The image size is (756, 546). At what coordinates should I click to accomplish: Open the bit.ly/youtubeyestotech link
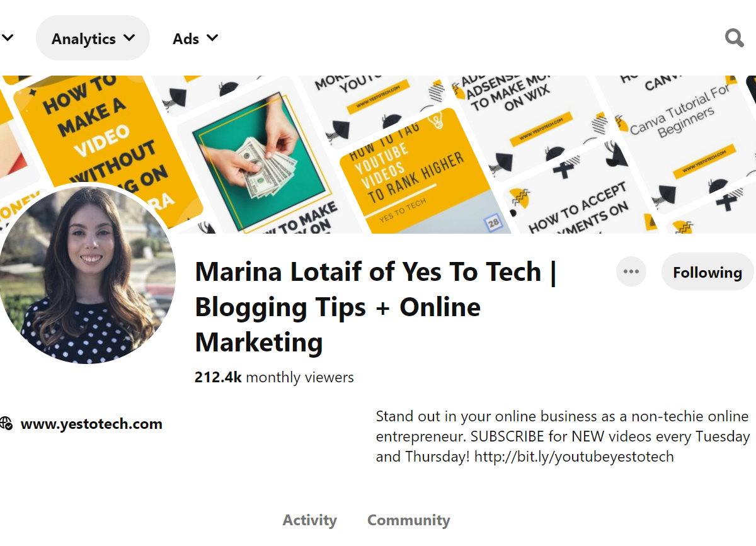pyautogui.click(x=573, y=457)
